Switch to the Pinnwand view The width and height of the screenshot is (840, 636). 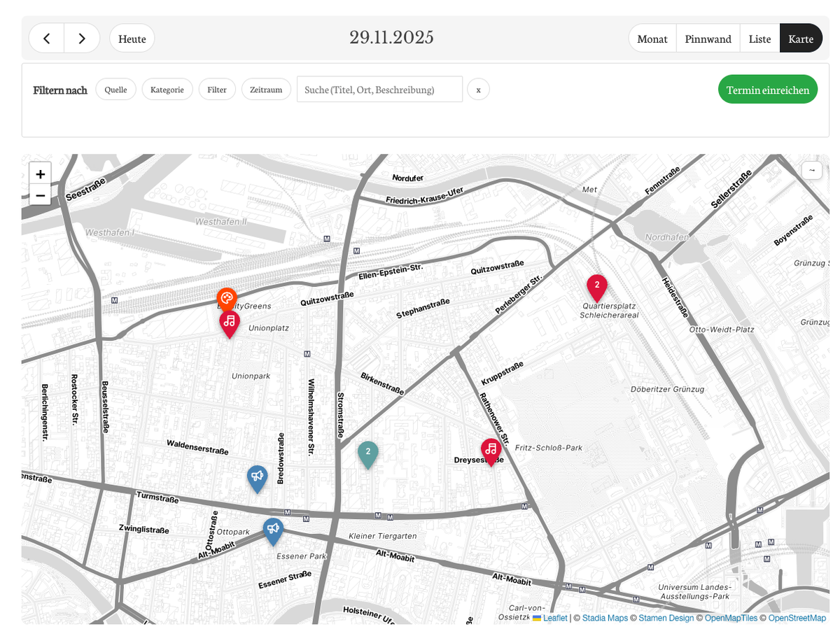click(x=708, y=38)
